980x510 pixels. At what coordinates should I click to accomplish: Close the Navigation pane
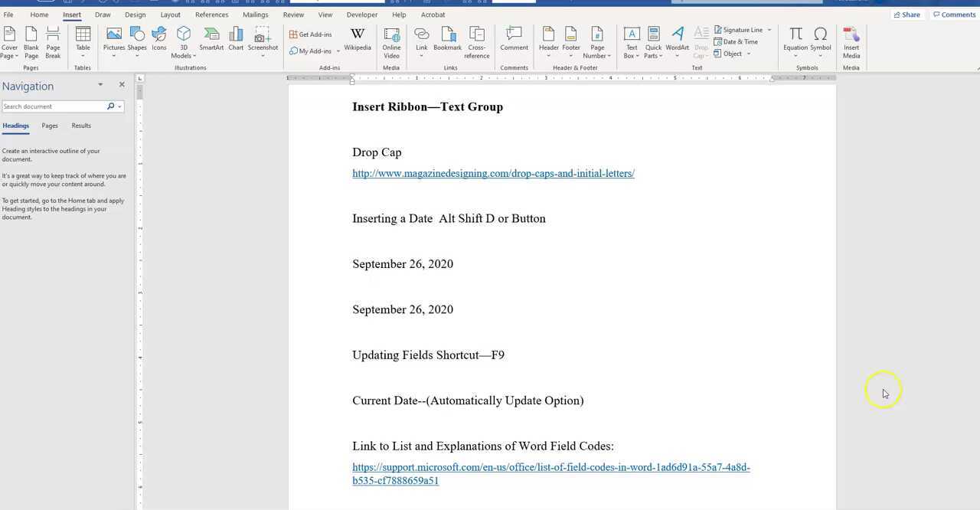pos(122,85)
